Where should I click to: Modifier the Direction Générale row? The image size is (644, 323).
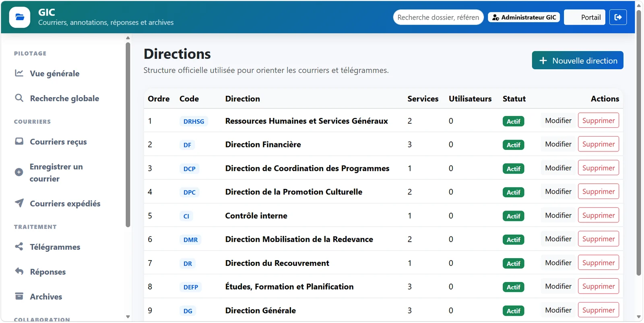point(558,310)
